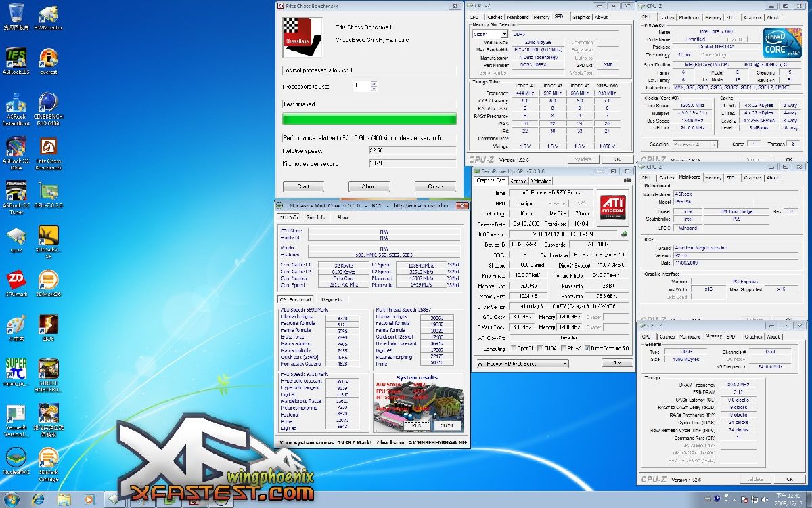Switch to Graphics tab in SPD CPU-Z window
The image size is (812, 508).
(x=581, y=17)
